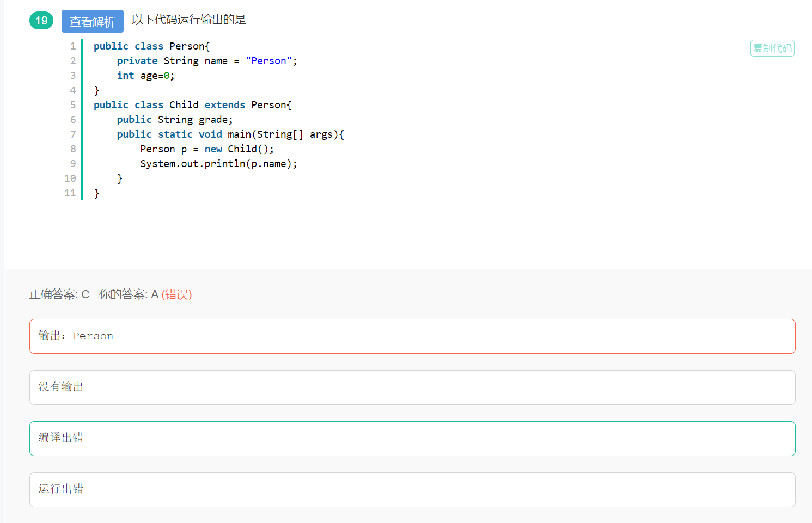812x523 pixels.
Task: Click the red (错误) marker text
Action: [176, 294]
